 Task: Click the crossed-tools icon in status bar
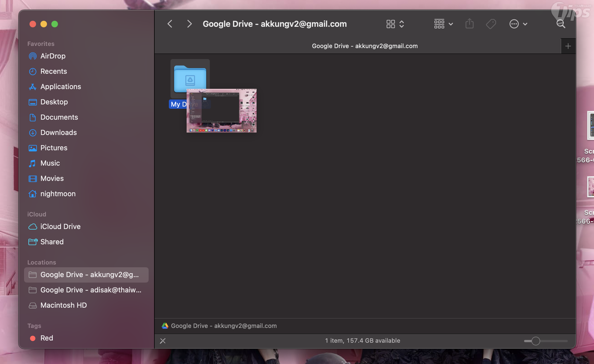pos(163,341)
